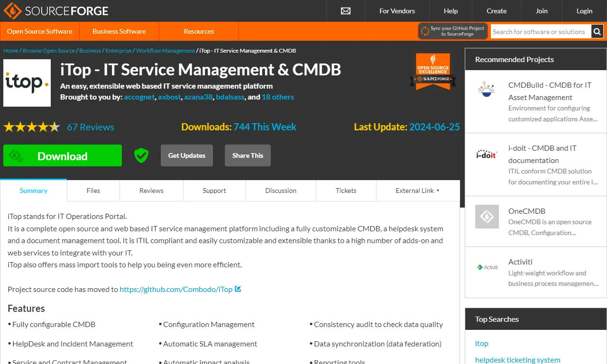Click the 2024-06-25 last update date
The width and height of the screenshot is (607, 364).
434,127
